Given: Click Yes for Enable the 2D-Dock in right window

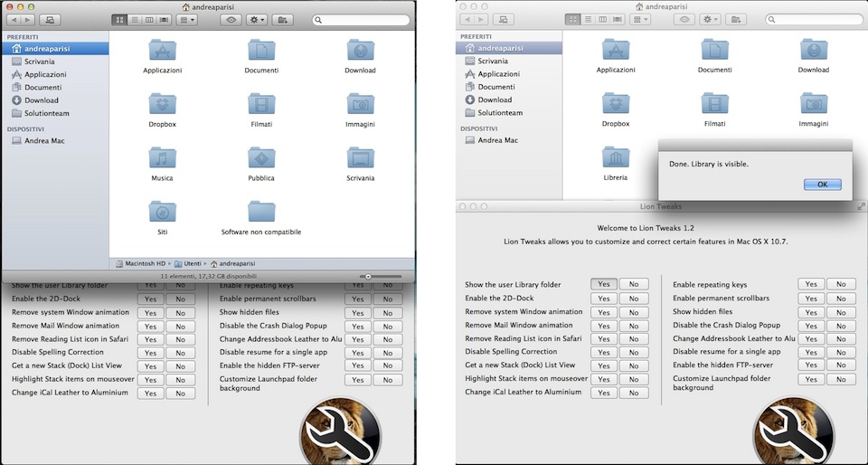Looking at the screenshot, I should tap(604, 299).
